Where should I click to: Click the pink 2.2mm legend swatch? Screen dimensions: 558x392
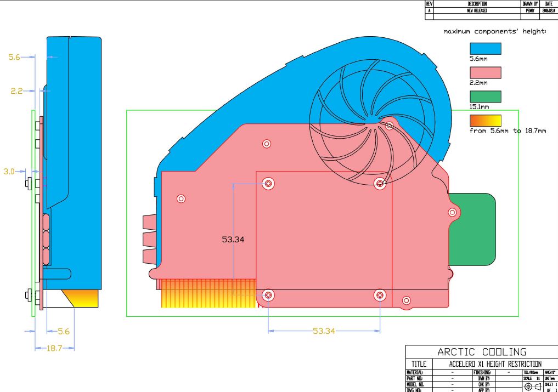point(486,73)
